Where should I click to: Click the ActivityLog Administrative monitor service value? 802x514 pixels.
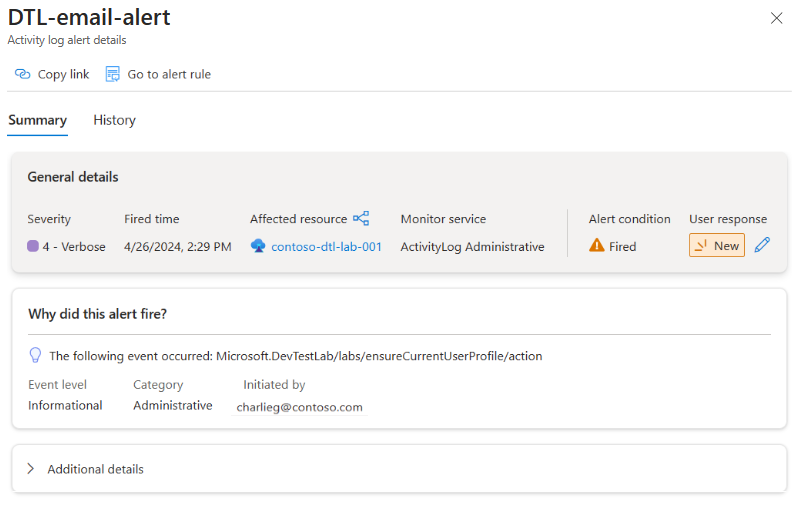[472, 246]
